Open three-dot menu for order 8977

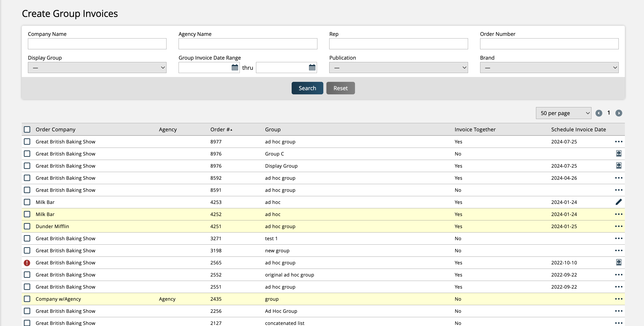click(618, 142)
